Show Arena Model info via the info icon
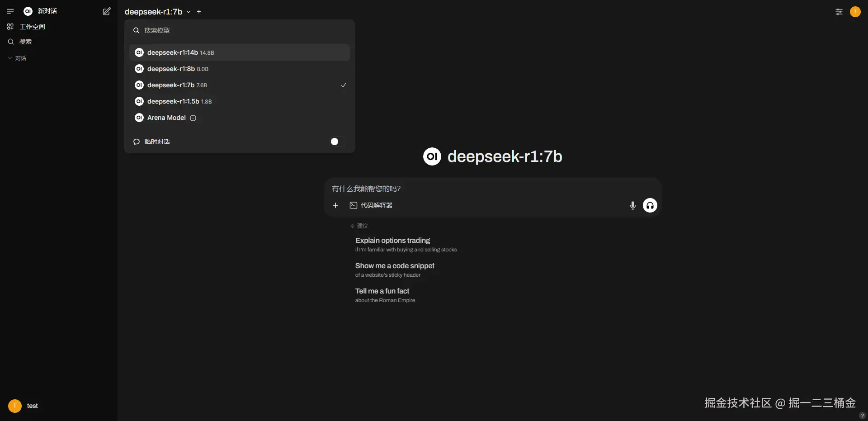This screenshot has height=421, width=868. tap(193, 118)
